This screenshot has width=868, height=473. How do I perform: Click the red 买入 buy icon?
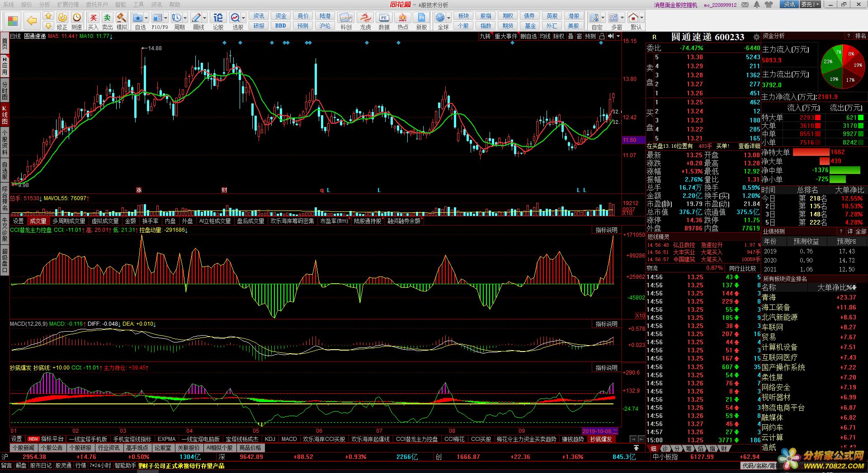tap(93, 21)
